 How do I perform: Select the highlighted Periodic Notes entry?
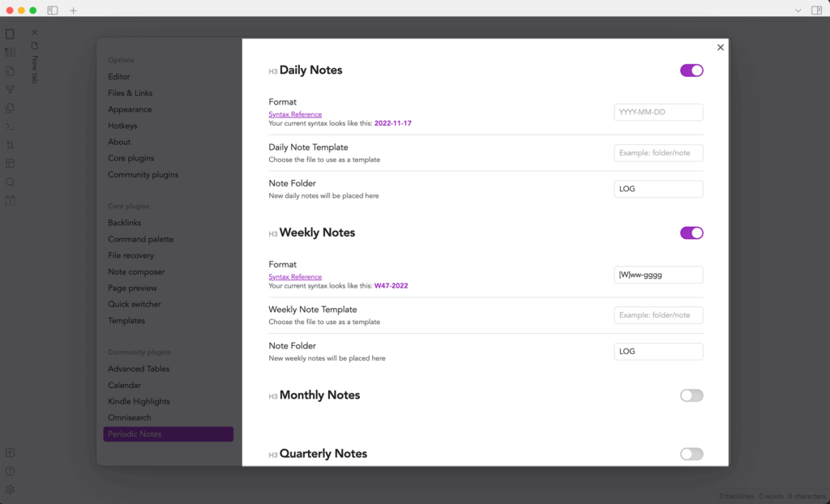(x=169, y=434)
